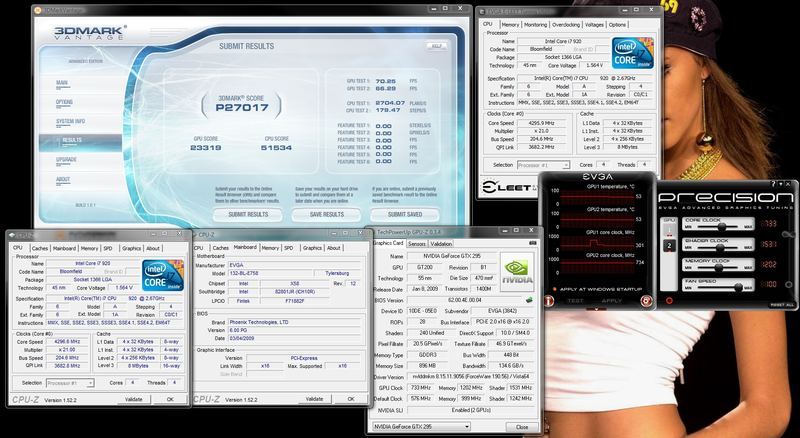Screen dimensions: 800x438
Task: Click the P27017 3DMark score
Action: point(241,108)
